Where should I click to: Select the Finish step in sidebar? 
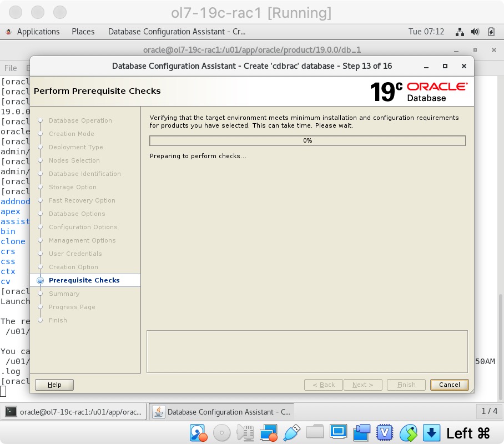click(58, 321)
